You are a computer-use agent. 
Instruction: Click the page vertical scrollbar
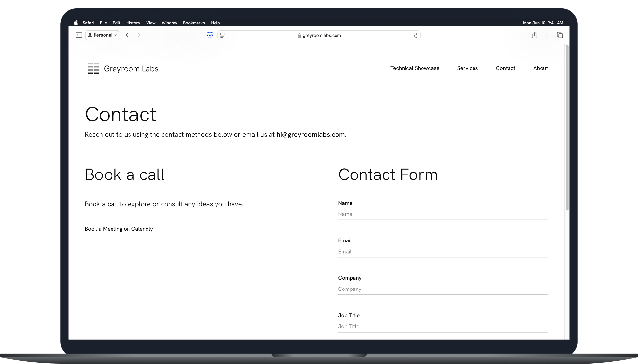click(x=567, y=128)
